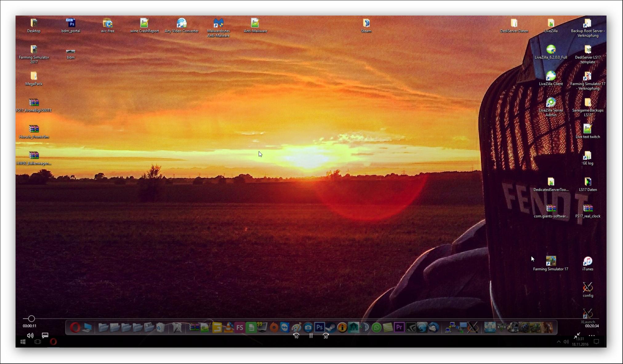Exit full screen with the arrows icon

click(x=577, y=336)
